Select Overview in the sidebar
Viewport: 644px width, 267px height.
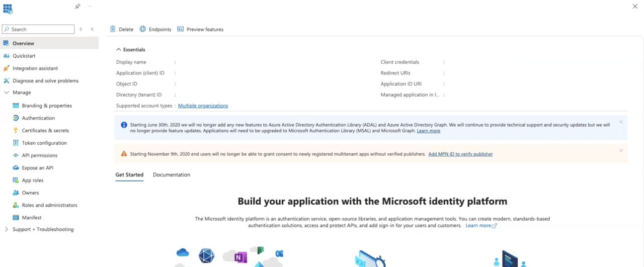(x=49, y=43)
